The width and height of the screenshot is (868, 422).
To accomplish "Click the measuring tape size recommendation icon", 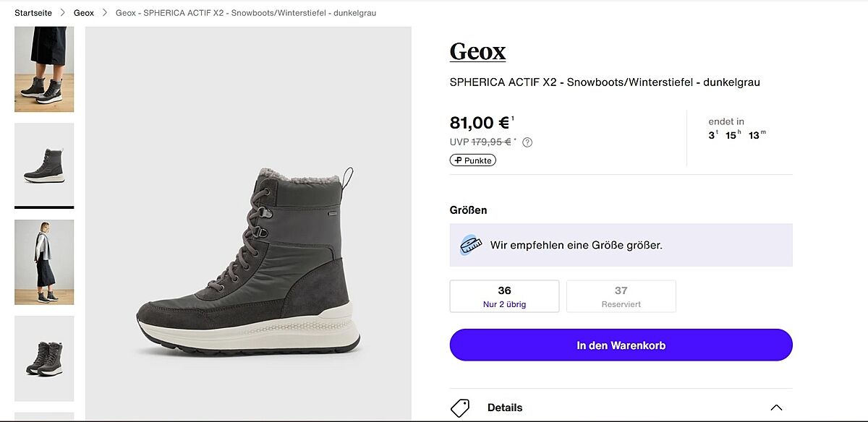I will point(471,245).
